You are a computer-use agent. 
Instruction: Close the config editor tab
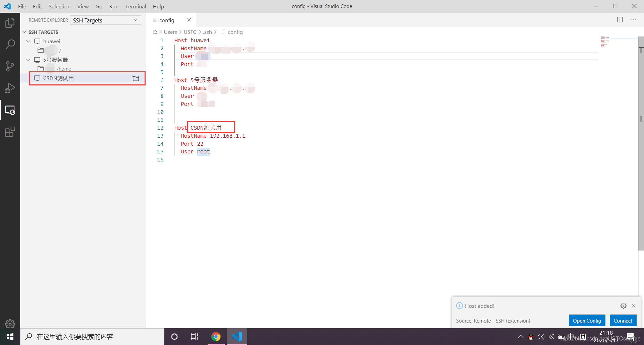(x=189, y=20)
